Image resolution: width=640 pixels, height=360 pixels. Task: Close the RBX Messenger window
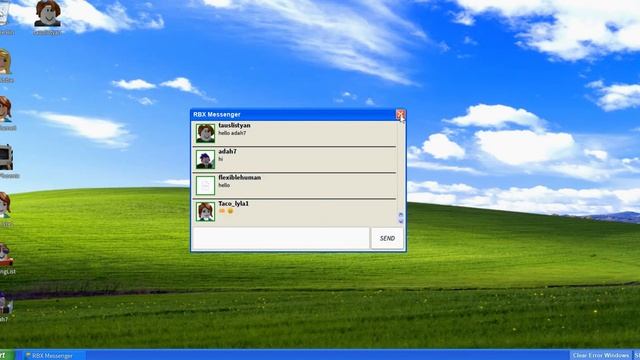[x=400, y=114]
